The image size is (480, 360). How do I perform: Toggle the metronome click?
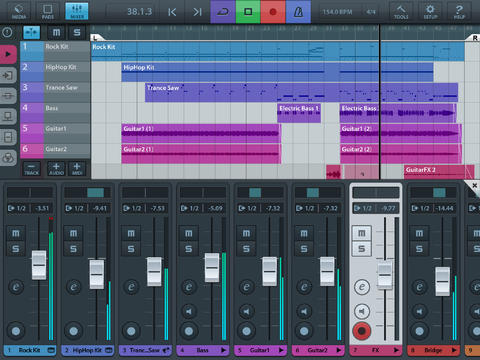tap(298, 12)
